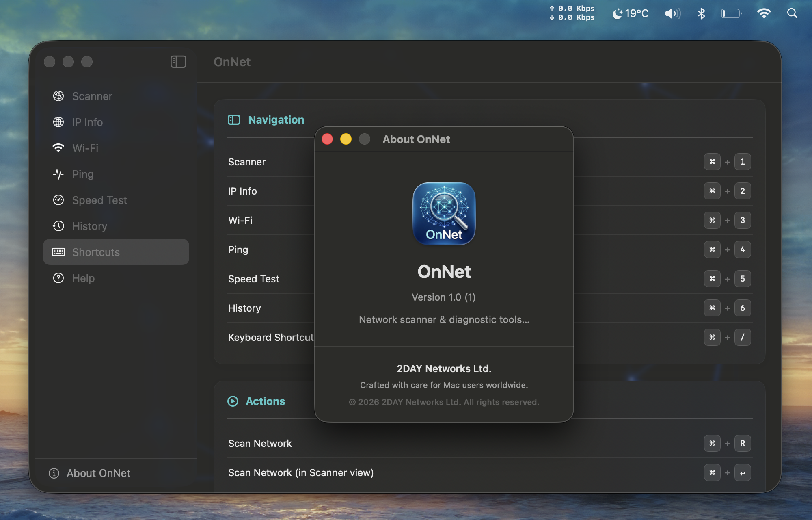Click the Network scanner & diagnostic tools description
Viewport: 812px width, 520px height.
point(444,320)
